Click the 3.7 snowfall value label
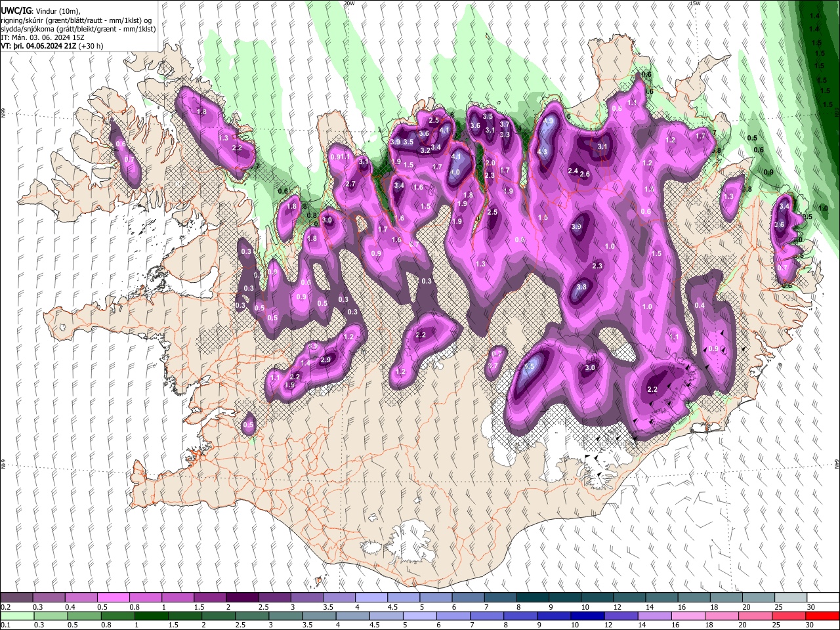Image resolution: width=840 pixels, height=630 pixels. (505, 124)
